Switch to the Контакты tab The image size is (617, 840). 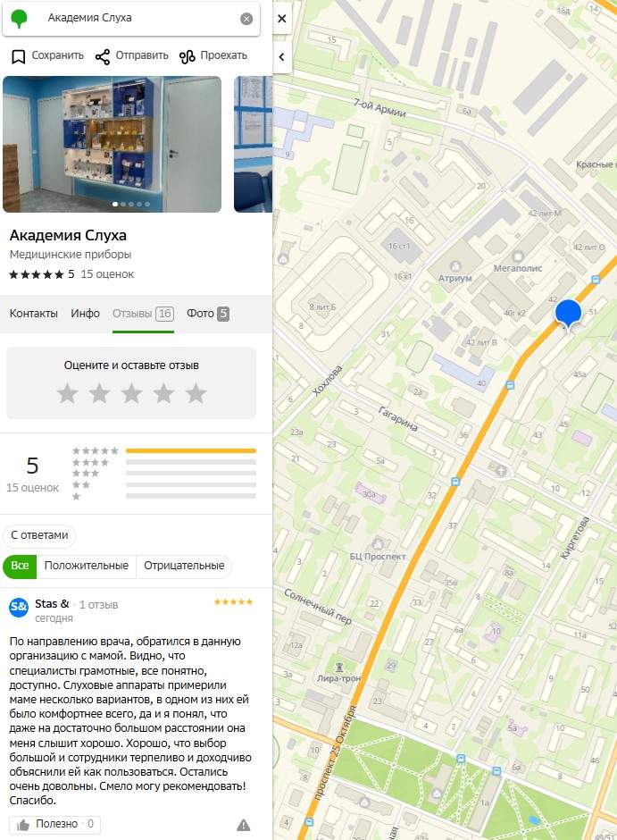click(x=34, y=314)
